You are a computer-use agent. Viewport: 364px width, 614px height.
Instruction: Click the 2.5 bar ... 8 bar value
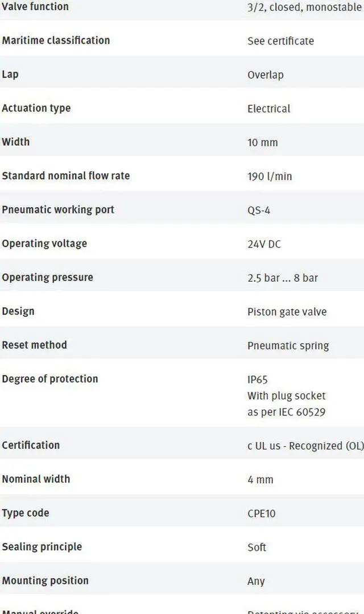(283, 278)
